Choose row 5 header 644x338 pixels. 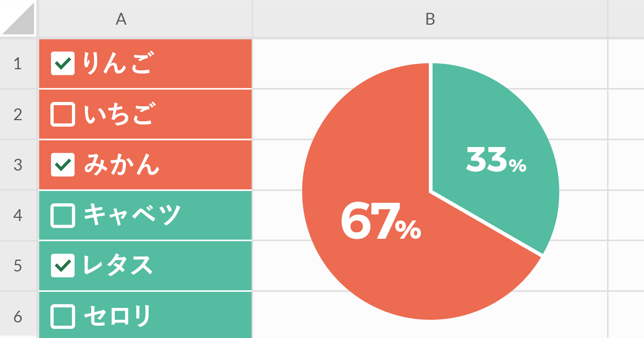(18, 266)
